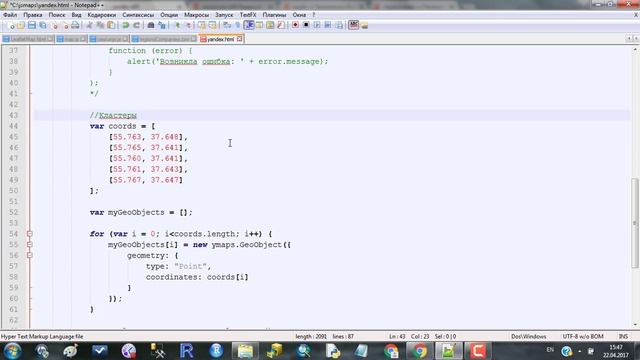Open the Chrome icon in the taskbar
Image resolution: width=640 pixels, height=360 pixels.
pos(419,351)
